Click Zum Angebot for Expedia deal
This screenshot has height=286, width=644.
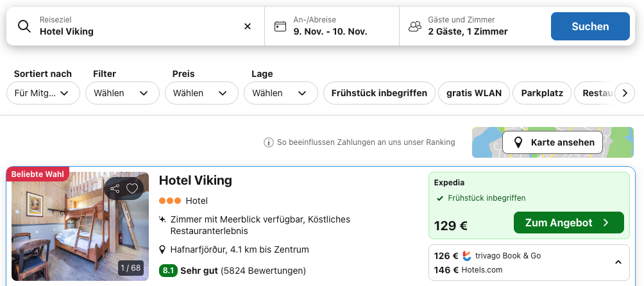(568, 223)
